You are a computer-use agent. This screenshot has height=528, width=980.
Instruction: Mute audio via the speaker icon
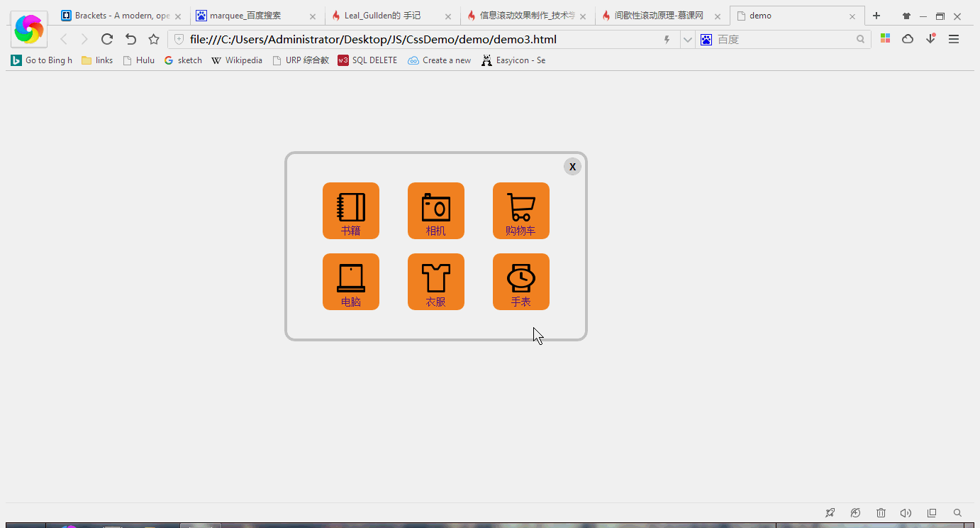(x=906, y=512)
